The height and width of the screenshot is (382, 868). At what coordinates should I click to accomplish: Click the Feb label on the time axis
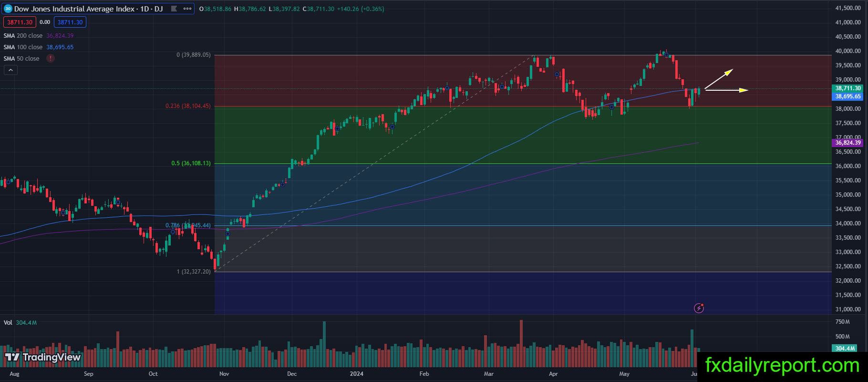(424, 373)
